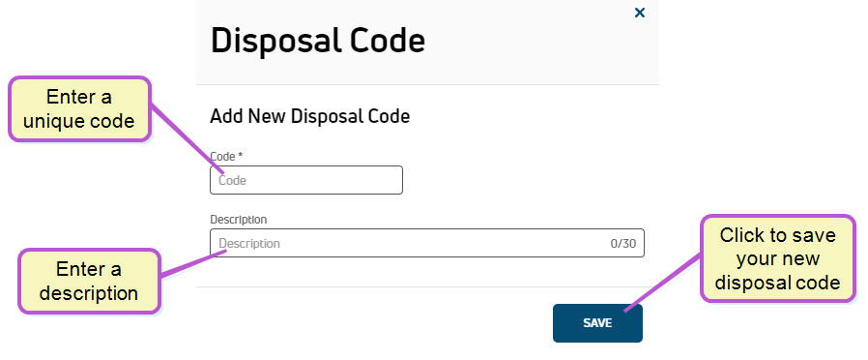
Task: Click the pointer line from description callout
Action: click(192, 263)
